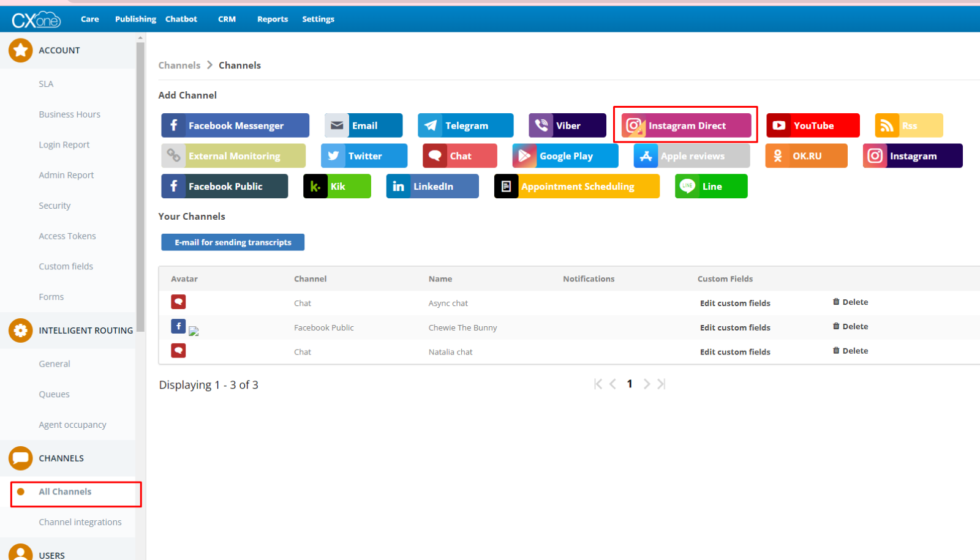
Task: Open Agent occupancy in sidebar
Action: pyautogui.click(x=72, y=425)
